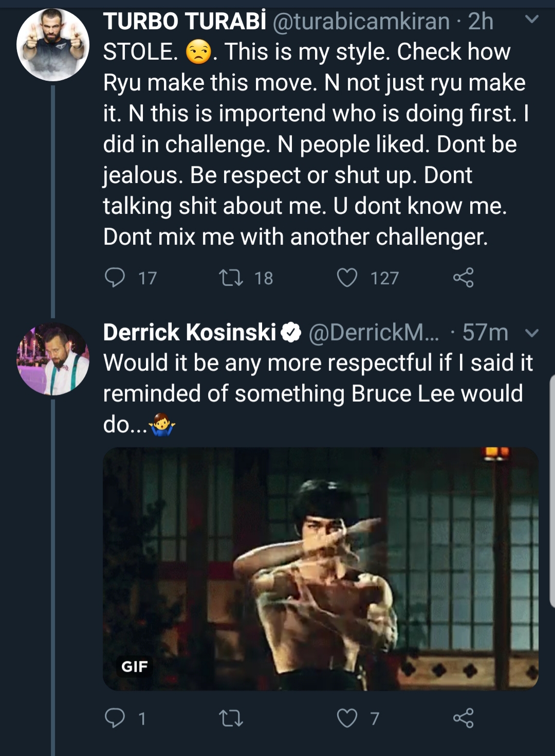Reply to TURBO TURABİ's tweet
The image size is (555, 756).
115,278
